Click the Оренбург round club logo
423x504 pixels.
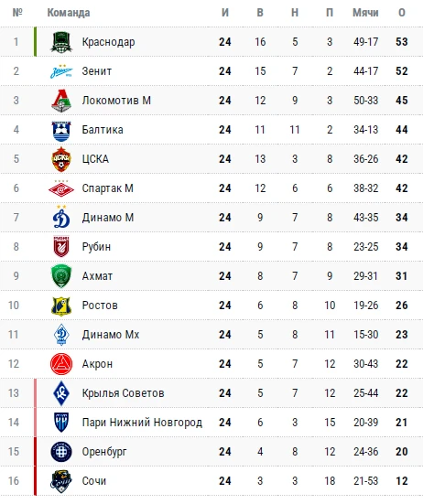click(x=61, y=452)
